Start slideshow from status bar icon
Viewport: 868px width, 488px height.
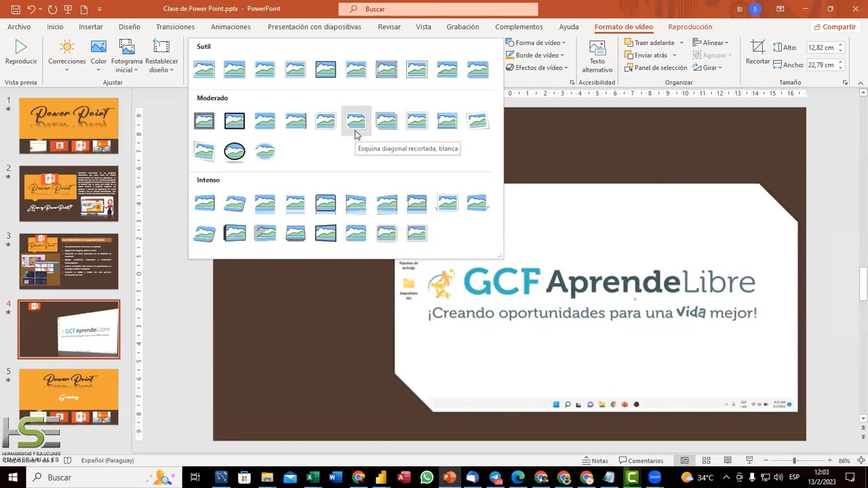tap(749, 460)
